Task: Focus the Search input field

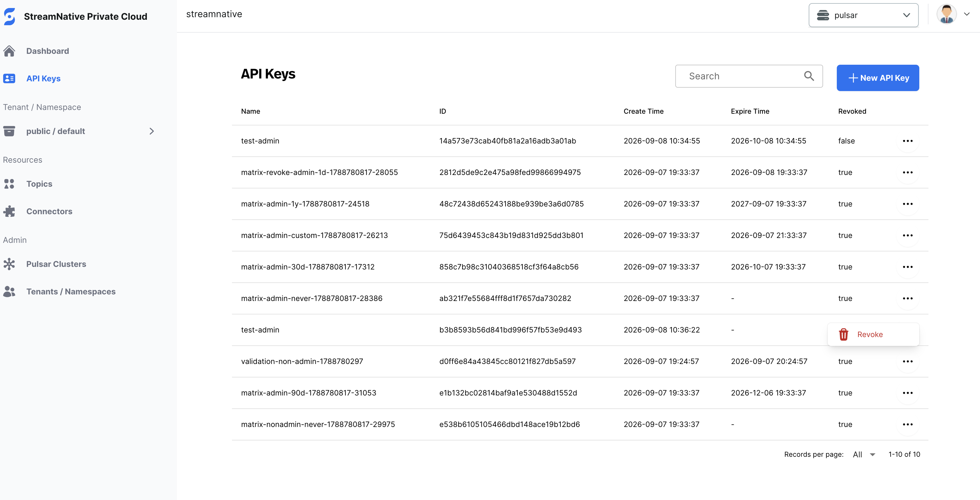Action: (749, 76)
